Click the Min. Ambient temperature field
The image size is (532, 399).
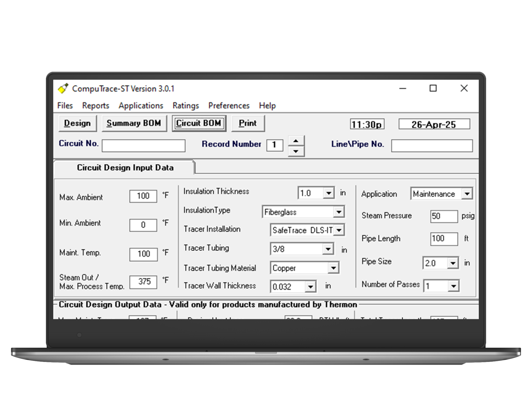143,225
